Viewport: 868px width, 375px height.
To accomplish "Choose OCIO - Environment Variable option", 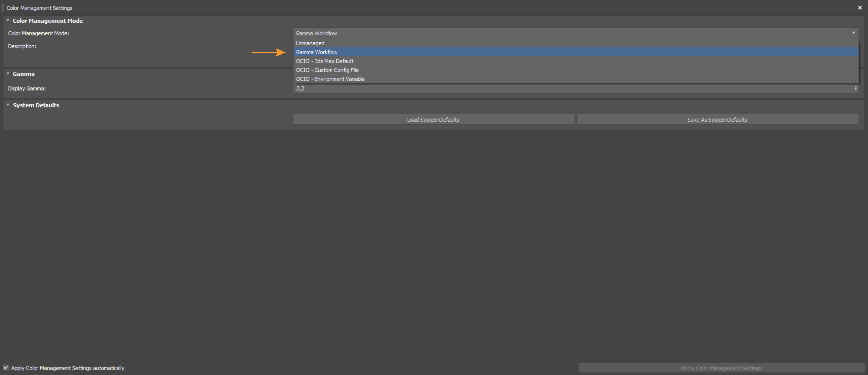I will click(330, 79).
